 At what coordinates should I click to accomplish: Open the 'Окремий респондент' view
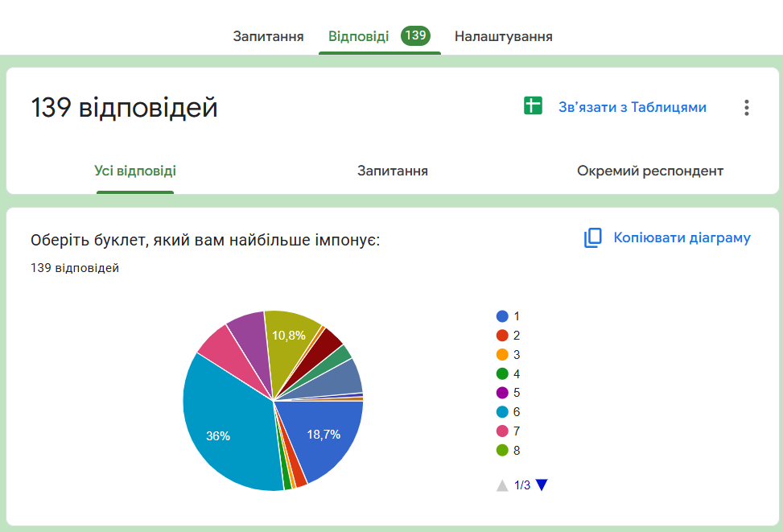[x=649, y=171]
